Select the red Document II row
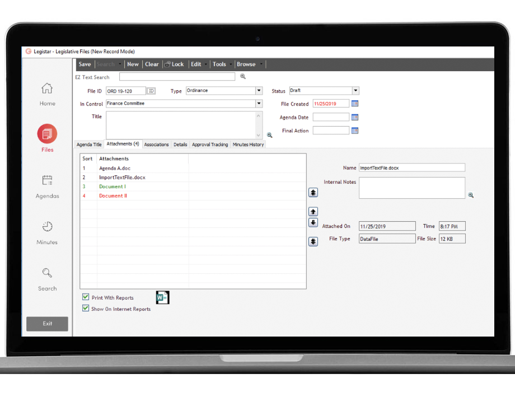This screenshot has width=515, height=420. pos(193,196)
